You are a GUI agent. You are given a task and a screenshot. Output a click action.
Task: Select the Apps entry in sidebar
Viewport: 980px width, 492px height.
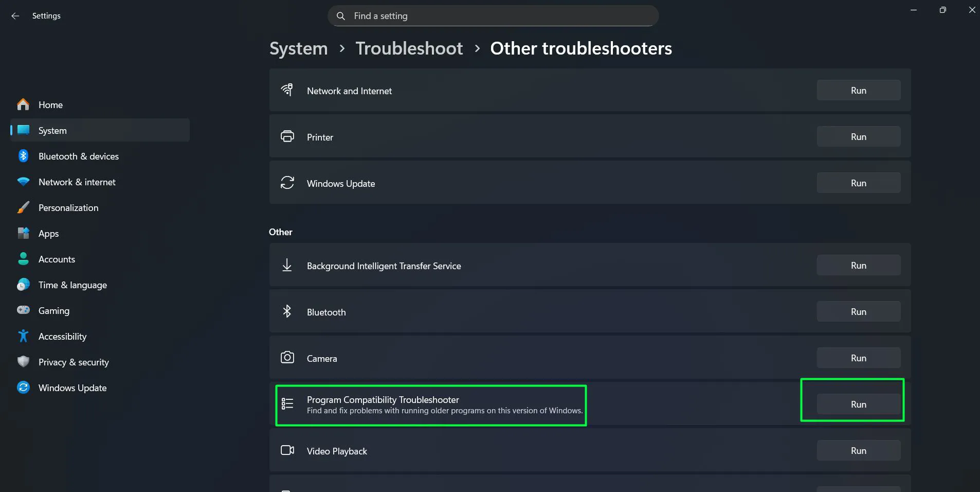pyautogui.click(x=49, y=233)
